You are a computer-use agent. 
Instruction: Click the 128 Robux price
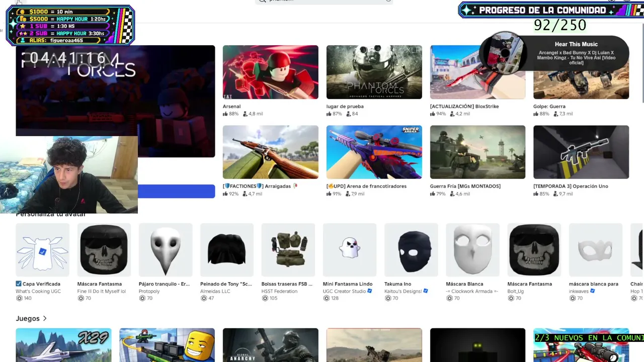(335, 298)
